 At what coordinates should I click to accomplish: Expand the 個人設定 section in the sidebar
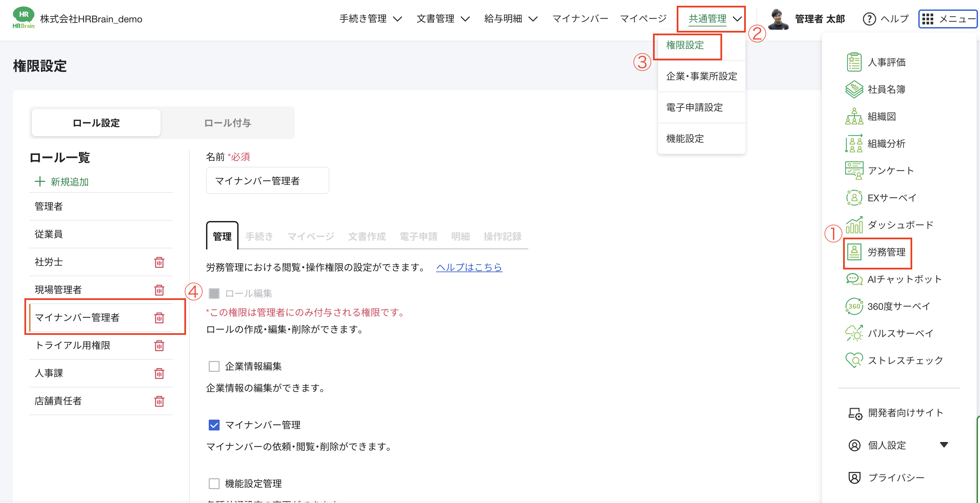[887, 445]
